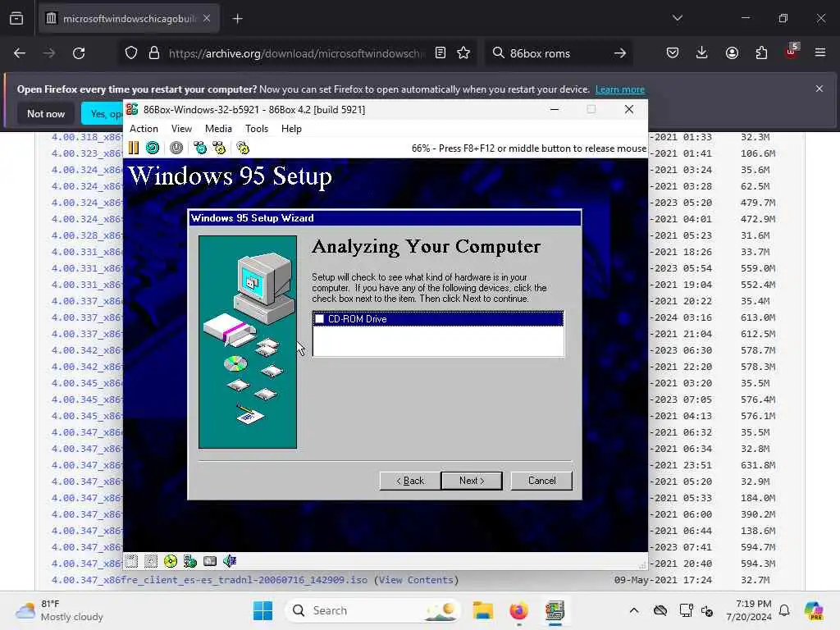The height and width of the screenshot is (630, 840).
Task: Download 4.00.347_x86fre_client_es-es_tradnl iso file
Action: [209, 580]
